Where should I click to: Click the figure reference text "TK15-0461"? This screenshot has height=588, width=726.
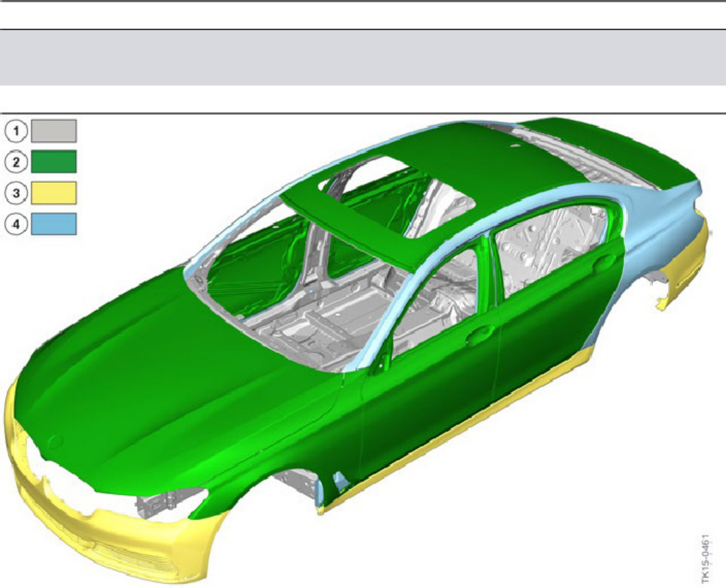pyautogui.click(x=705, y=559)
